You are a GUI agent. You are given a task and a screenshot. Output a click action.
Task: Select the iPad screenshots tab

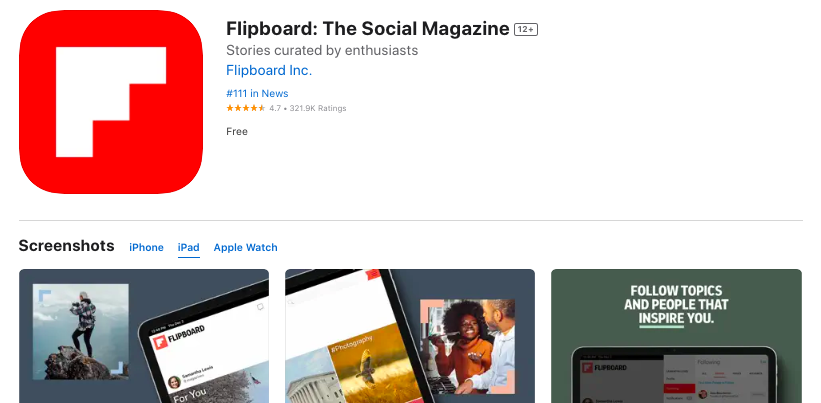(188, 248)
